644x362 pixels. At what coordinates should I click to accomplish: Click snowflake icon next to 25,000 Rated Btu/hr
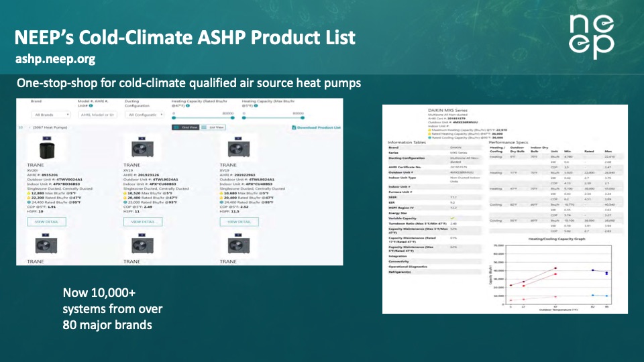(125, 202)
